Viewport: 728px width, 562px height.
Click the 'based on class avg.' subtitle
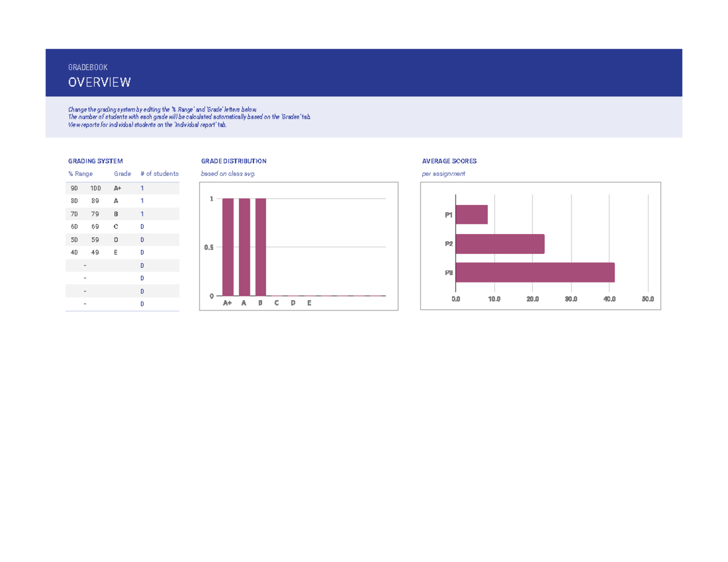(x=228, y=173)
